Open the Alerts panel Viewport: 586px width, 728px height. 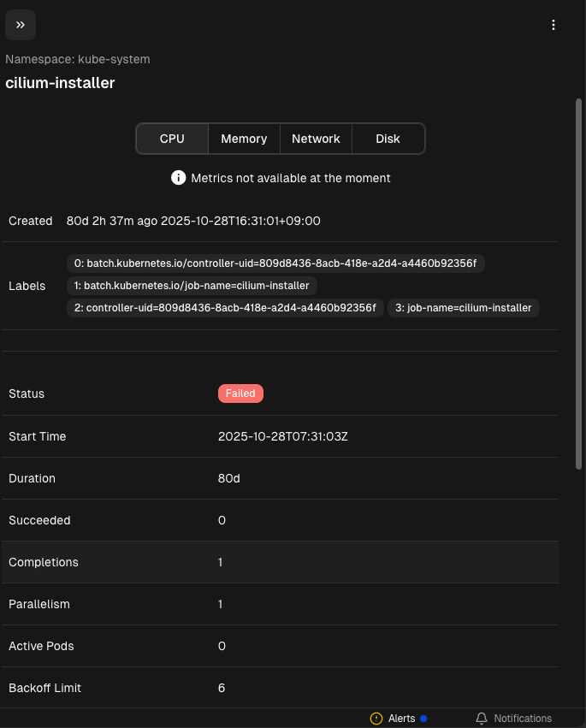[x=401, y=719]
